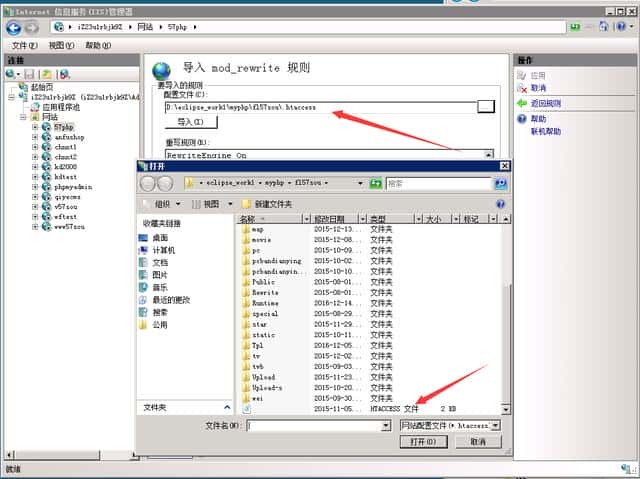Click the search field in Open dialog
The image size is (640, 479).
pyautogui.click(x=439, y=184)
